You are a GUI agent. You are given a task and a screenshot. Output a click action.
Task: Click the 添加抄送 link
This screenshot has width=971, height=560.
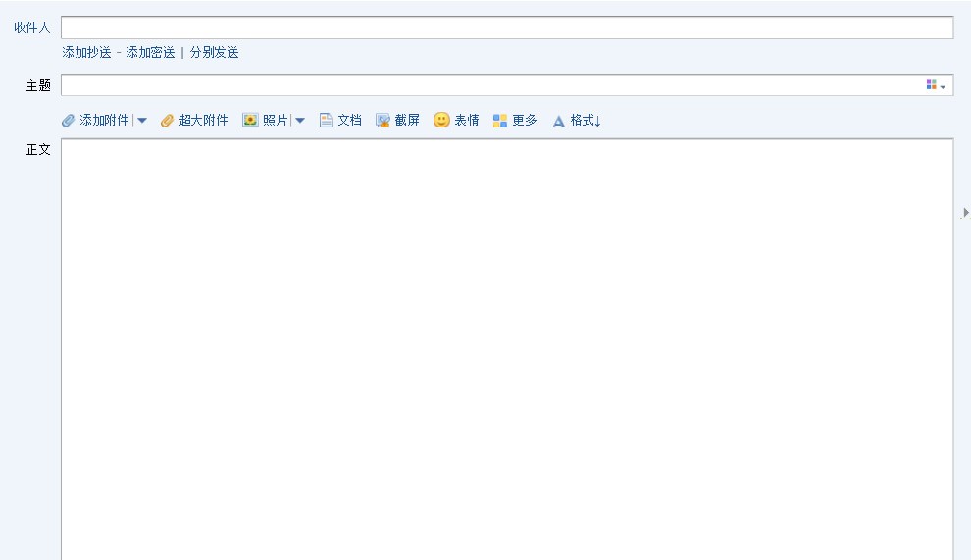tap(86, 53)
